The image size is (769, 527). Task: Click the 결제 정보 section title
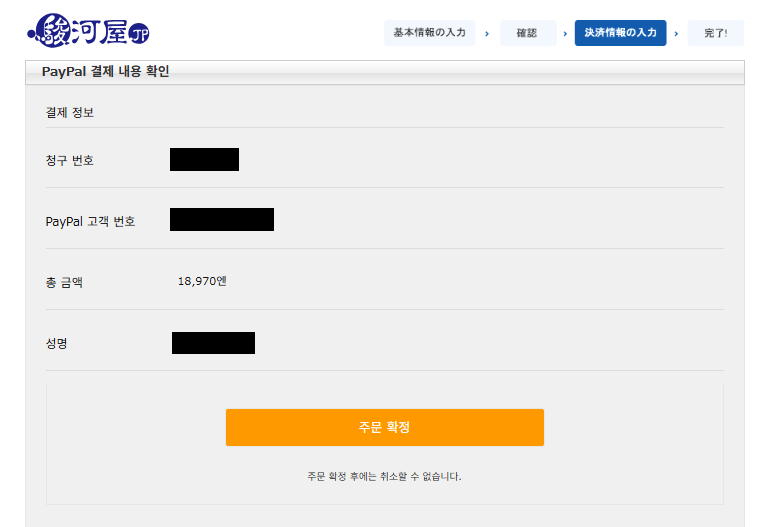pyautogui.click(x=70, y=113)
